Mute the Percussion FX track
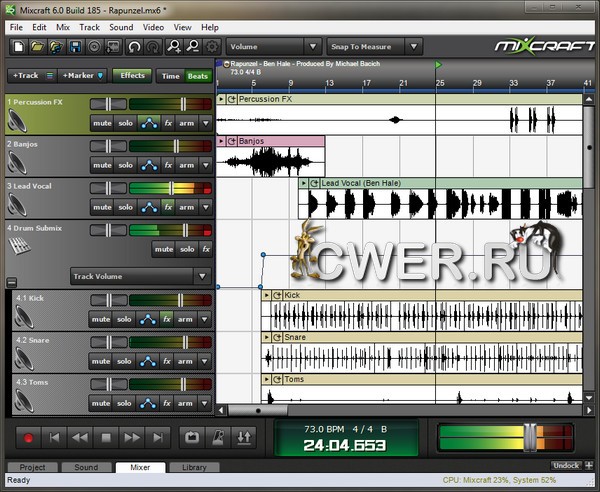Image resolution: width=600 pixels, height=492 pixels. pos(101,123)
